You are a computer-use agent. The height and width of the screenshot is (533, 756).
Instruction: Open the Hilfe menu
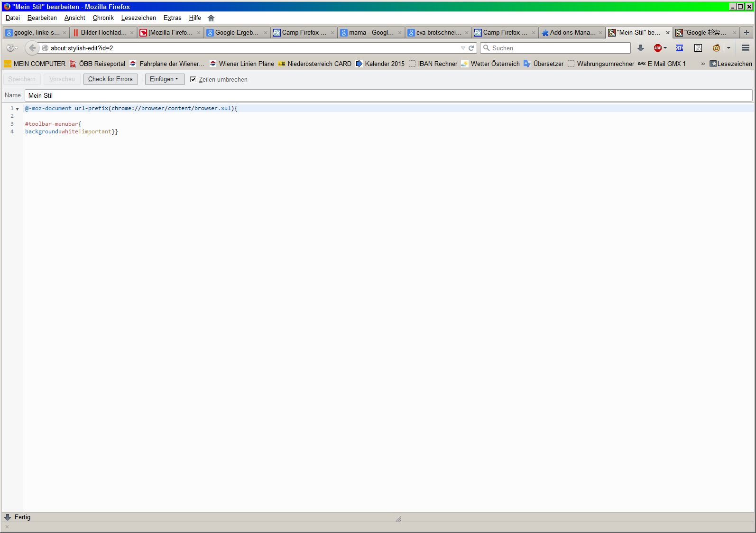point(195,18)
